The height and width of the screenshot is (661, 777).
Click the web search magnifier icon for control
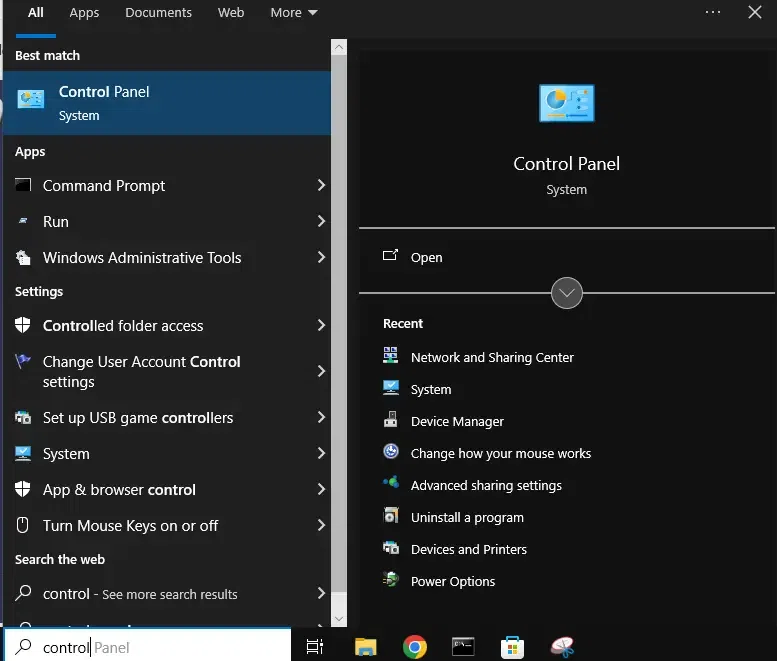(x=23, y=593)
